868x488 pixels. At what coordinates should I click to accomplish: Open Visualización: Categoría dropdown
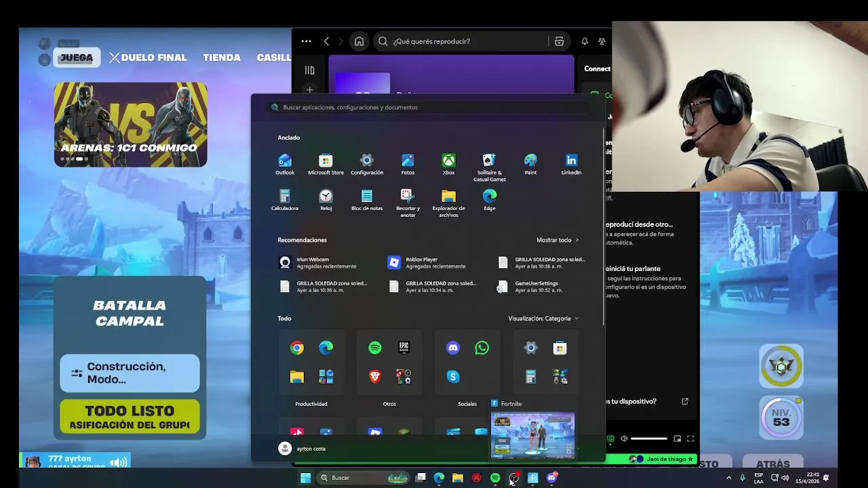click(x=544, y=319)
